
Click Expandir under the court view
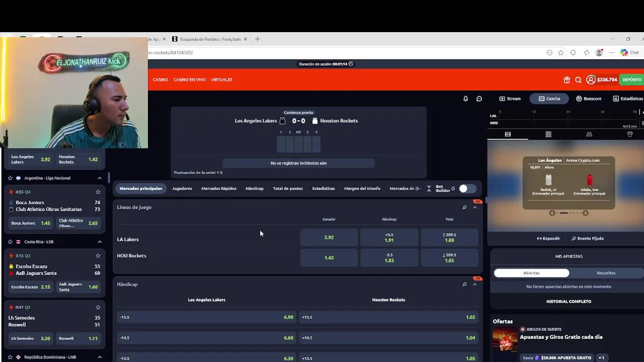pos(548,238)
